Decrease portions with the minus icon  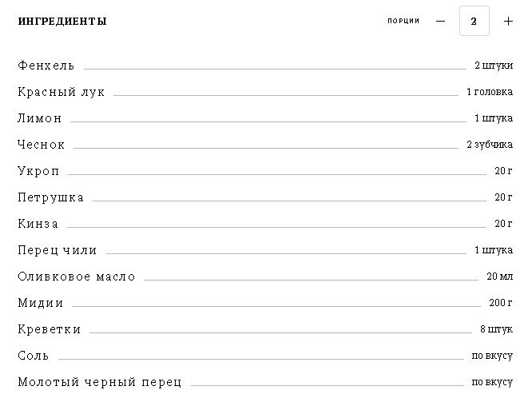coord(440,22)
